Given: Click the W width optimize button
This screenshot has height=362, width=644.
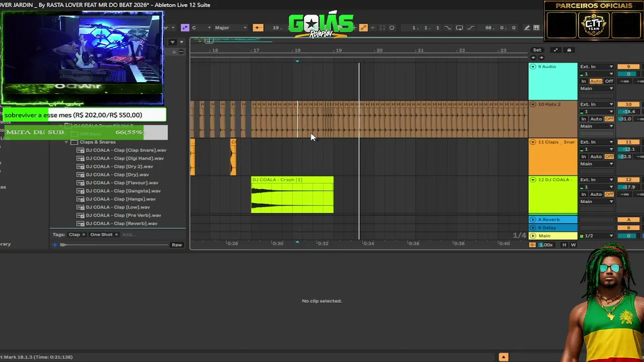Looking at the screenshot, I should [573, 245].
